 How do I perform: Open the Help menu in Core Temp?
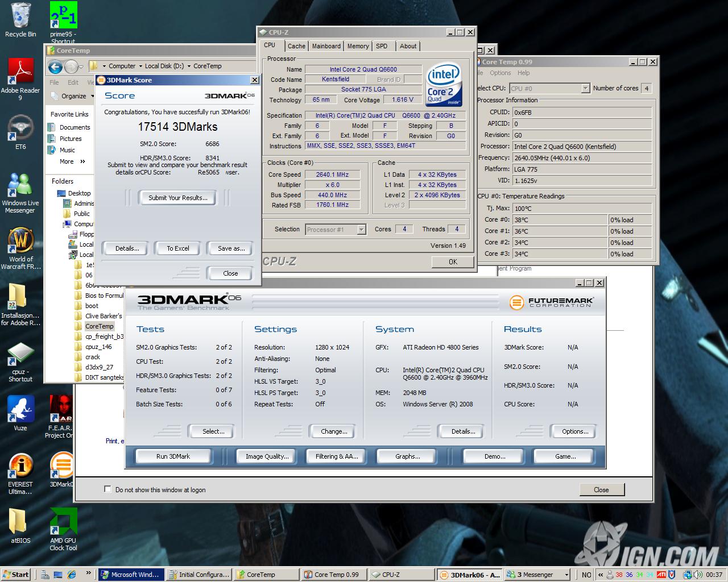pos(523,73)
